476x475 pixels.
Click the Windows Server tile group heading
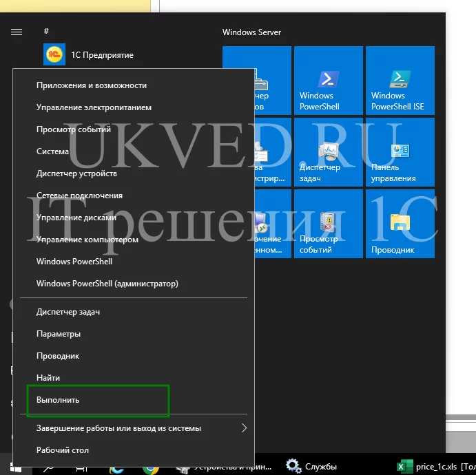click(x=251, y=32)
